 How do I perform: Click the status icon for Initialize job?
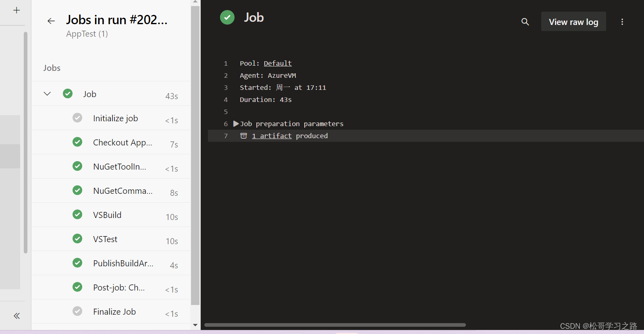(77, 118)
